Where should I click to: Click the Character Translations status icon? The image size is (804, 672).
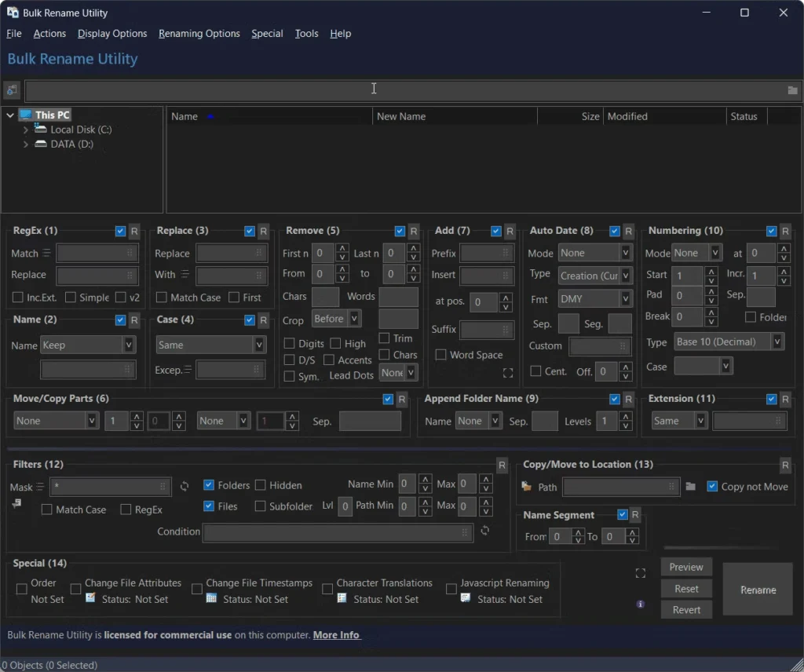342,599
